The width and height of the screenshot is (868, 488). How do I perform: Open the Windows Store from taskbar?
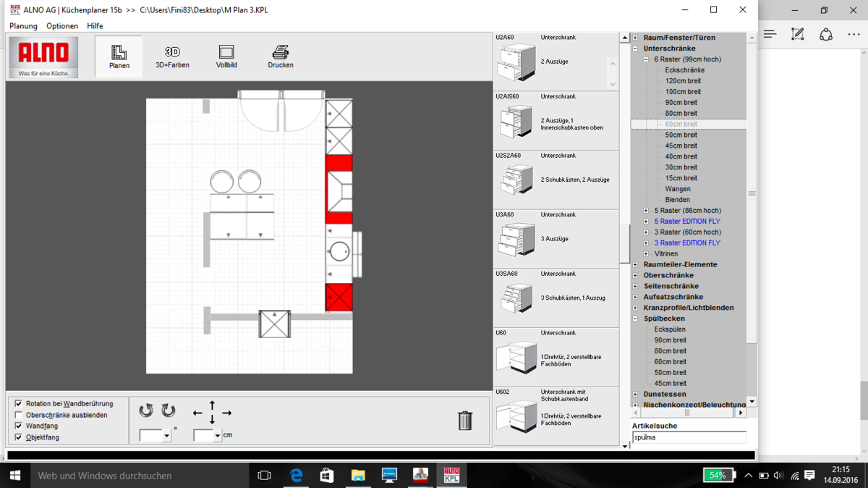(x=327, y=476)
